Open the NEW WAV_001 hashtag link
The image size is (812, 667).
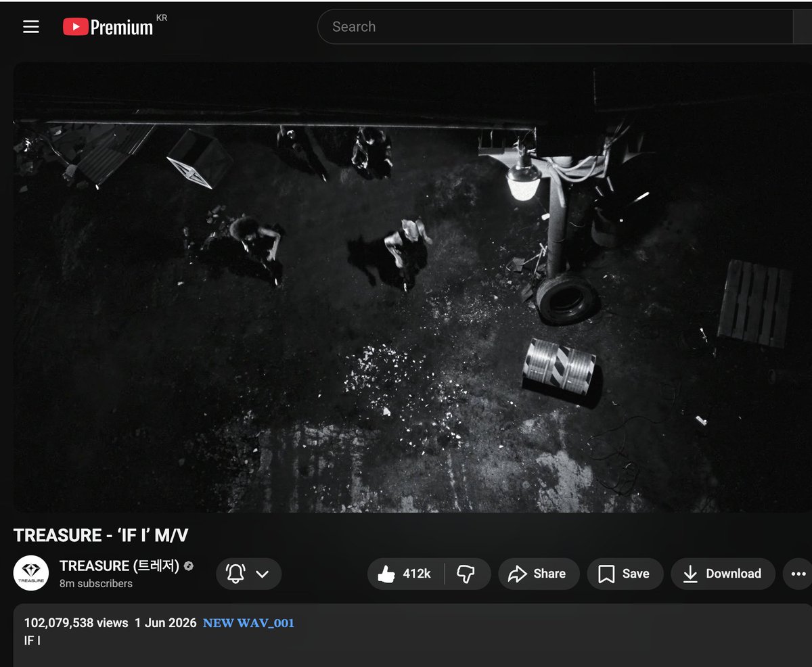[249, 623]
